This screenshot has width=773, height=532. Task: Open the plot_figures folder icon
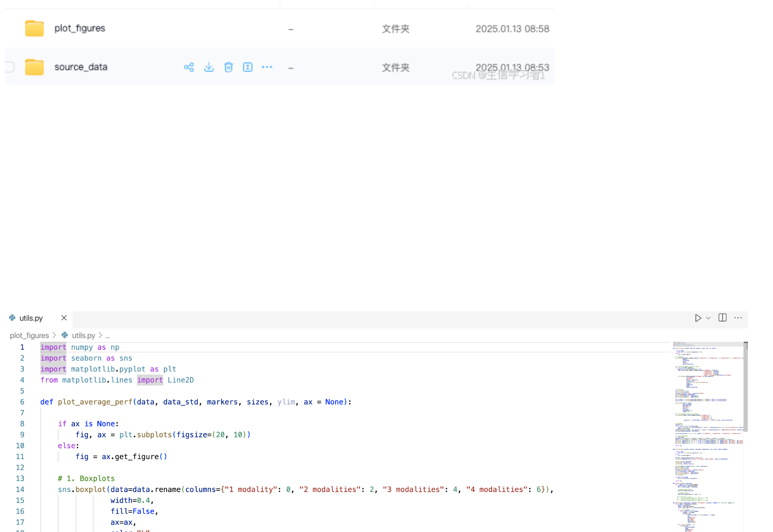point(35,28)
